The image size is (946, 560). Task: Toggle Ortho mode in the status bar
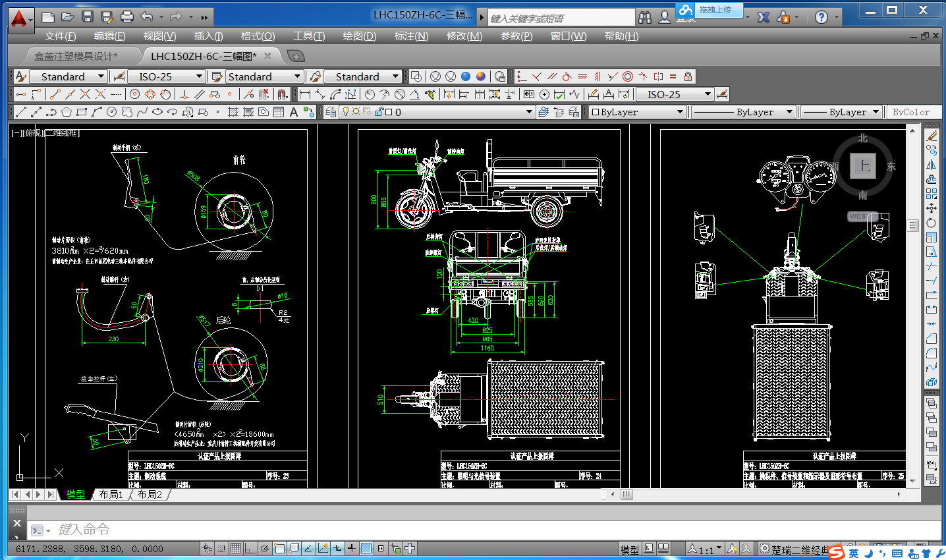click(250, 548)
